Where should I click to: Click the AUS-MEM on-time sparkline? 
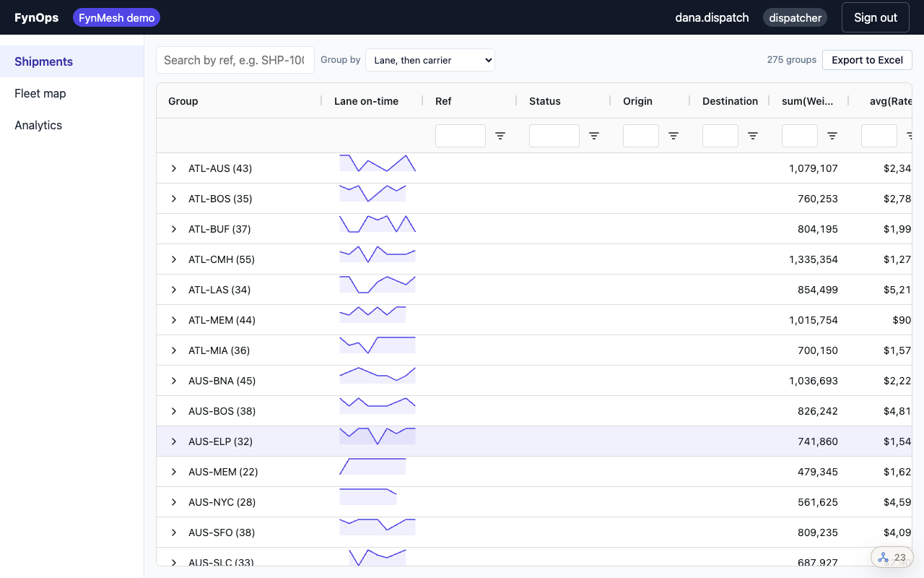[x=372, y=467]
